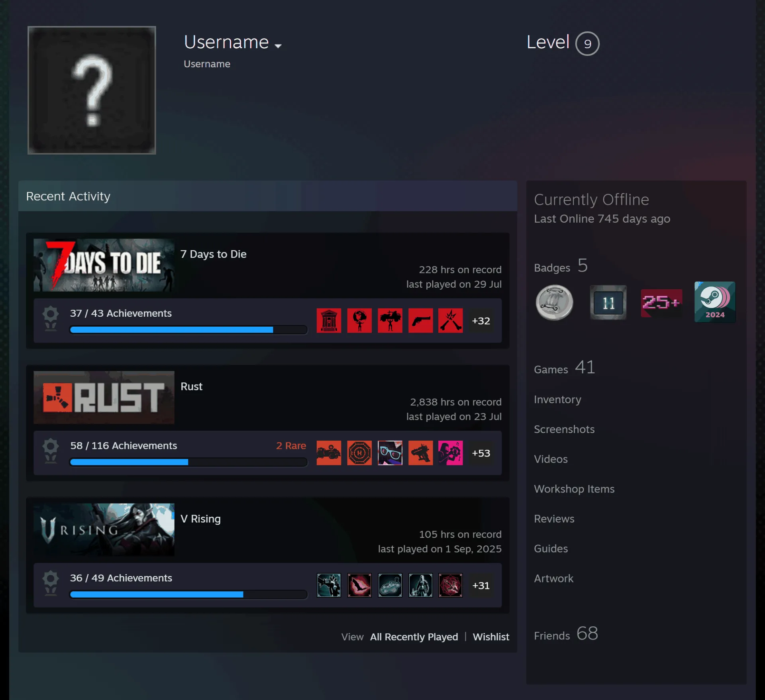Open the Inventory section

[557, 399]
